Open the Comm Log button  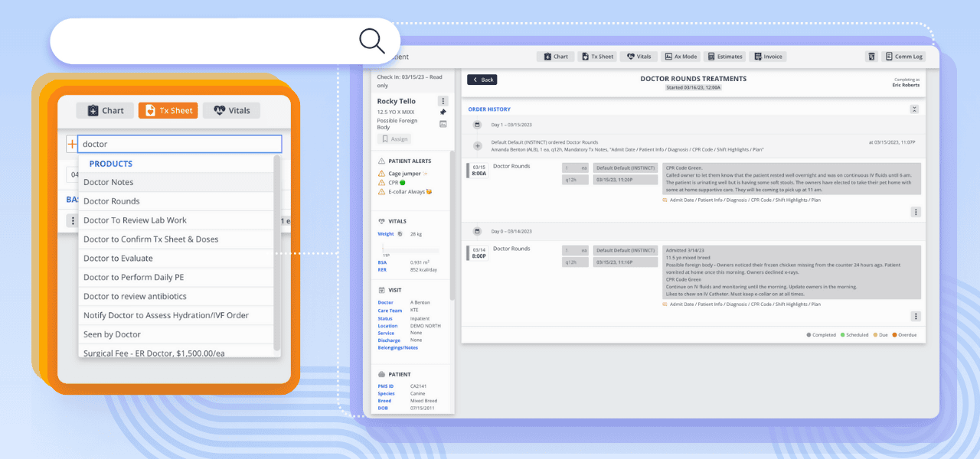[903, 57]
